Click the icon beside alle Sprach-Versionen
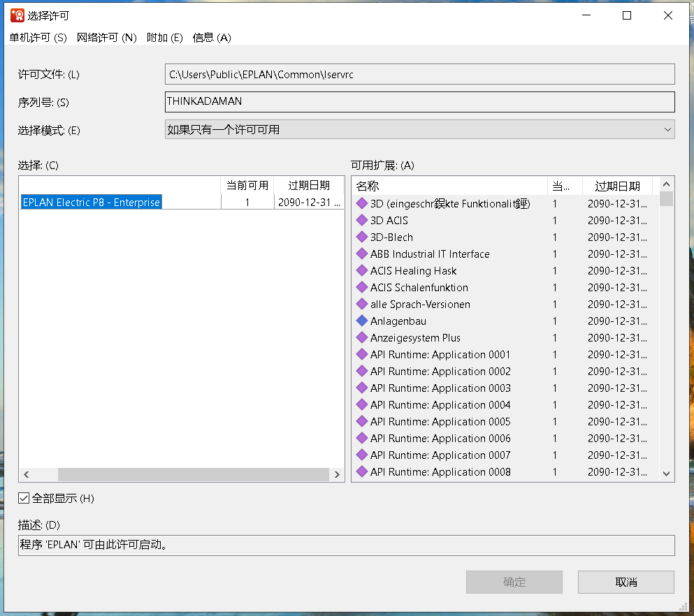 [361, 305]
